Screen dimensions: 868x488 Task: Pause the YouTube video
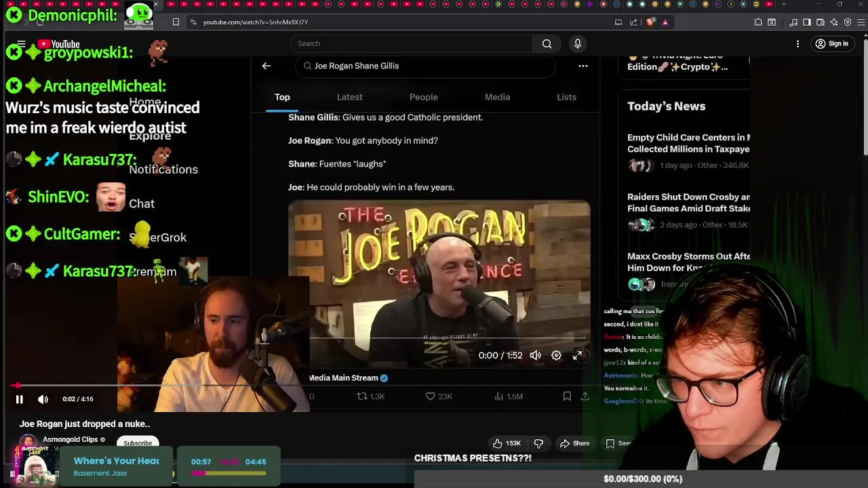[x=19, y=399]
